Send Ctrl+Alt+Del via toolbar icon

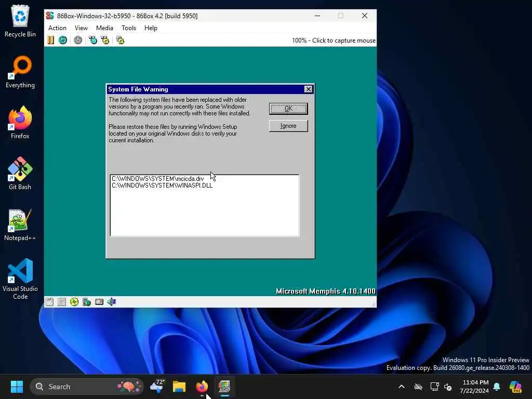tap(93, 40)
